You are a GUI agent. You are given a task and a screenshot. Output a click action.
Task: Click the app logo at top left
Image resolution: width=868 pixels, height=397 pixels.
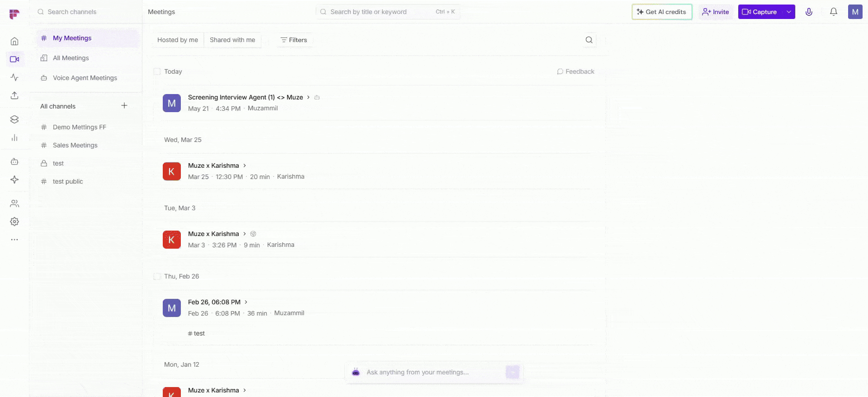click(14, 14)
